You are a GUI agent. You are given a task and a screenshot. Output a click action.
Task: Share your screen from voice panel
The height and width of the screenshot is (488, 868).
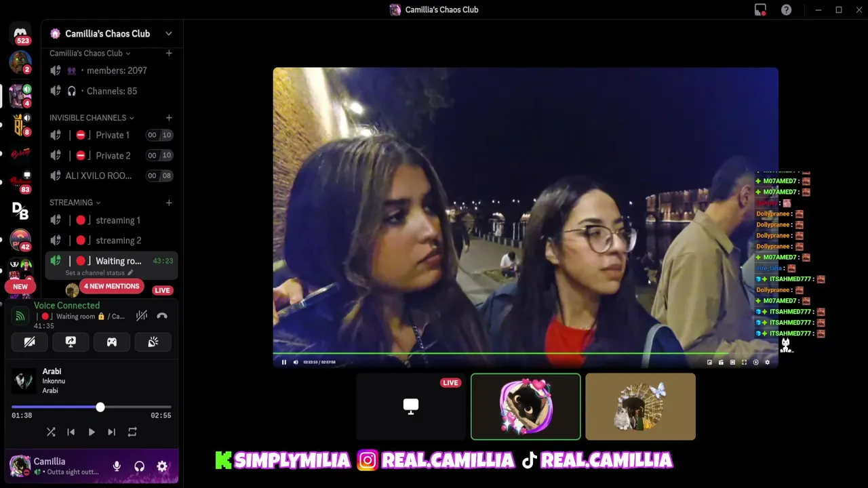[x=71, y=342]
